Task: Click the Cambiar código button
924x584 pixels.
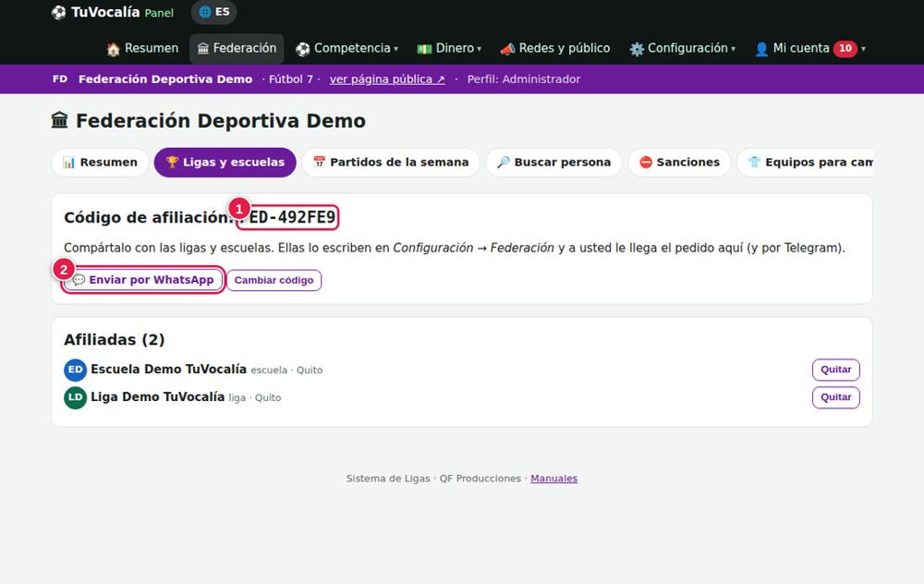Action: [x=274, y=280]
